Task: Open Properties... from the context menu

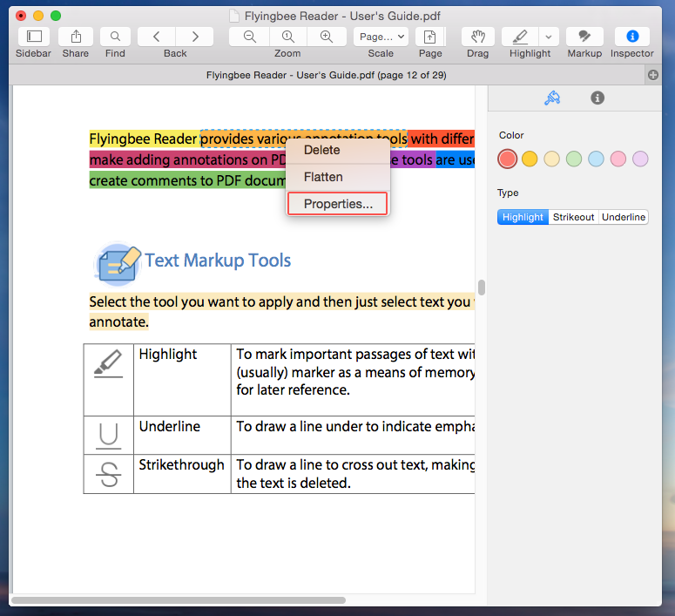Action: 338,204
